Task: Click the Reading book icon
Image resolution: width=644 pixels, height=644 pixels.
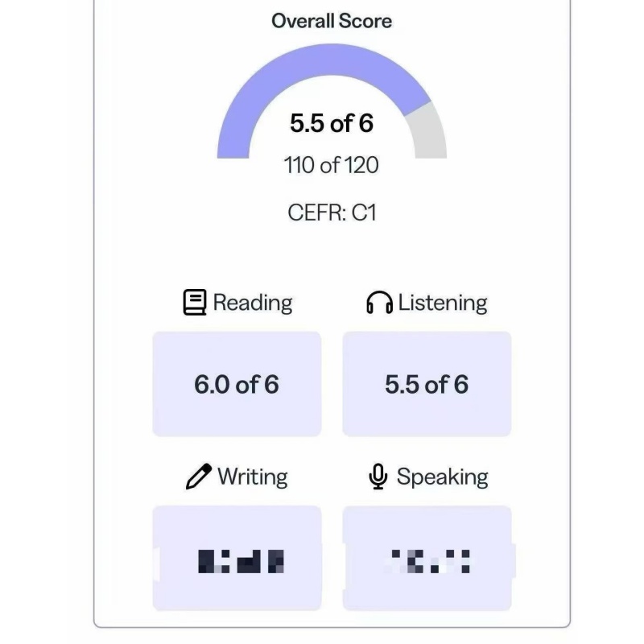Action: click(x=194, y=303)
